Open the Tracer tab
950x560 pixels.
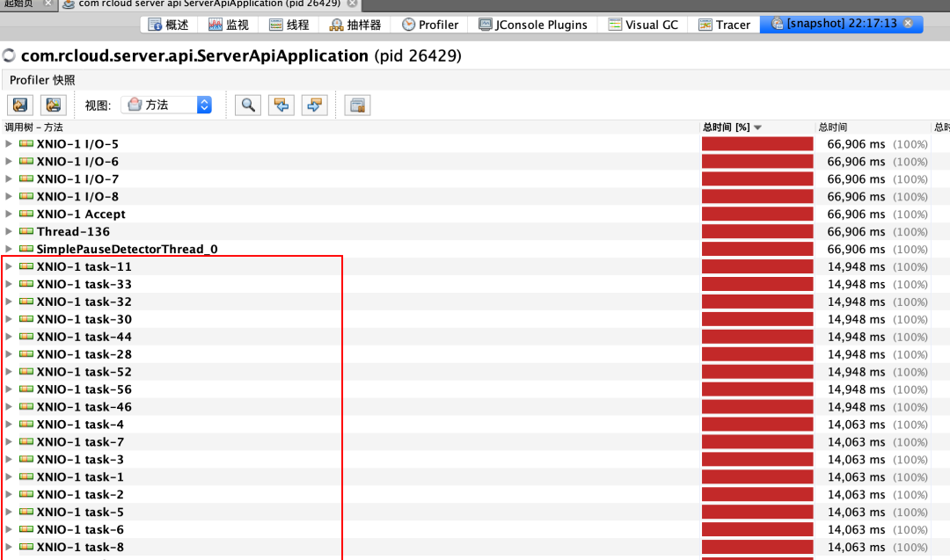point(725,25)
